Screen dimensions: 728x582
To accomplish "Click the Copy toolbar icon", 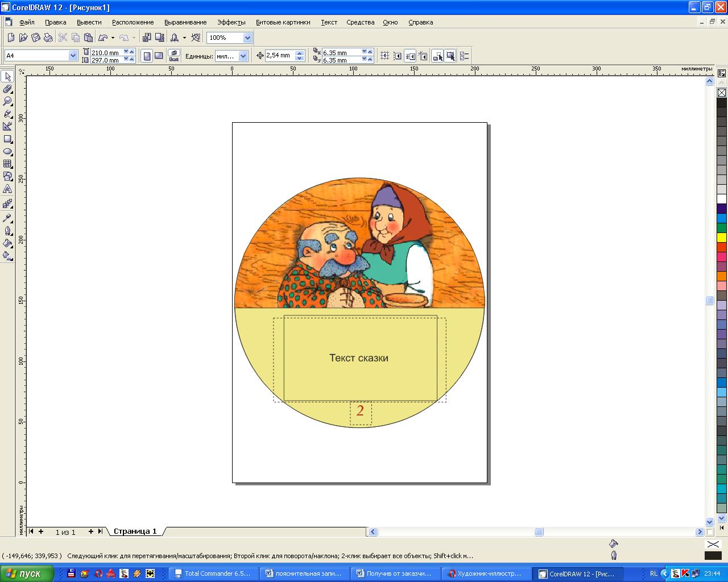I will (75, 38).
